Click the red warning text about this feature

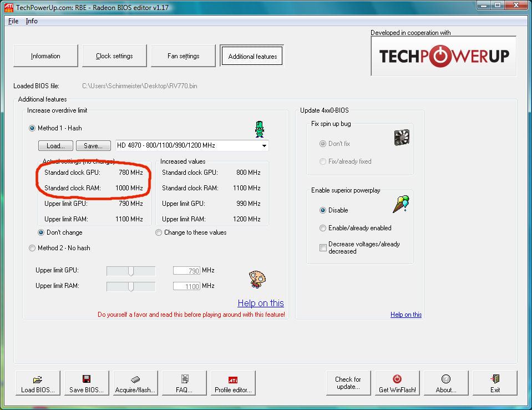click(191, 315)
